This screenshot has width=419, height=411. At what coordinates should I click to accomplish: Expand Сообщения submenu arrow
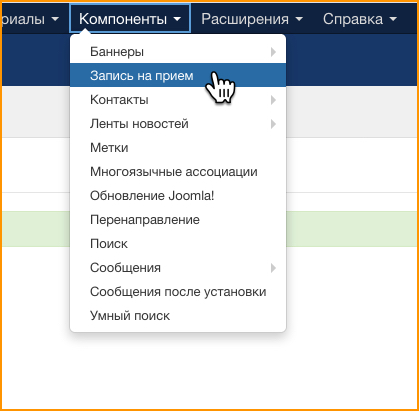(x=273, y=268)
